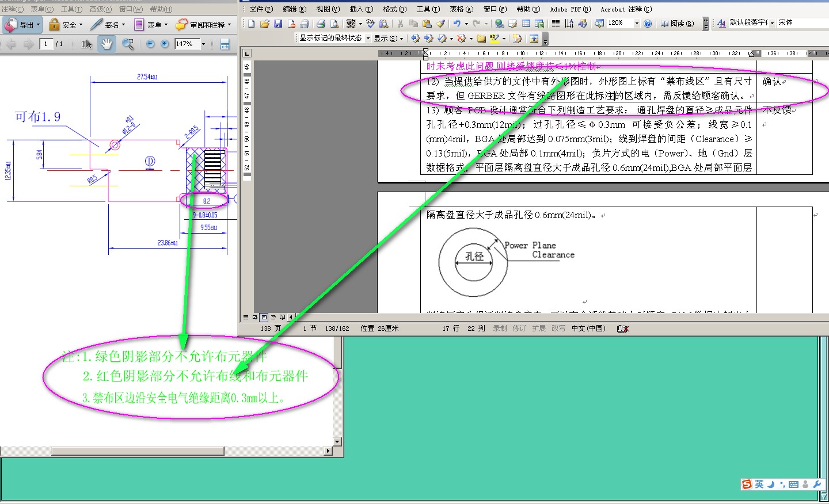Select the Marquee Zoom tool in Acrobat
This screenshot has width=829, height=504.
[128, 44]
